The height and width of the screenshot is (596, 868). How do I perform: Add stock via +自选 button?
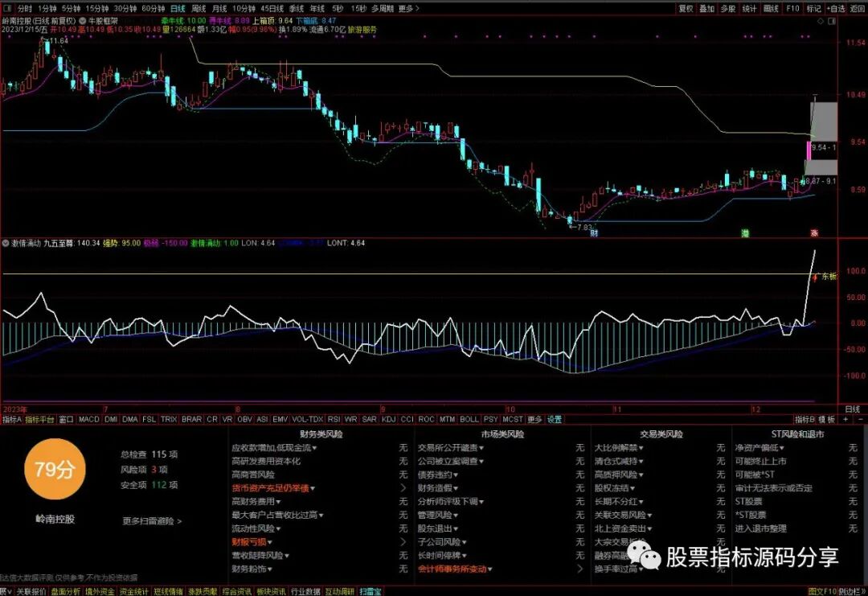836,9
